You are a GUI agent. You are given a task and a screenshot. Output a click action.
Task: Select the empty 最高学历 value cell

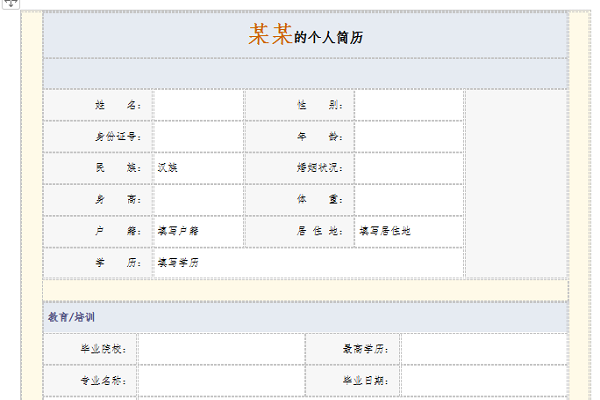coord(483,349)
